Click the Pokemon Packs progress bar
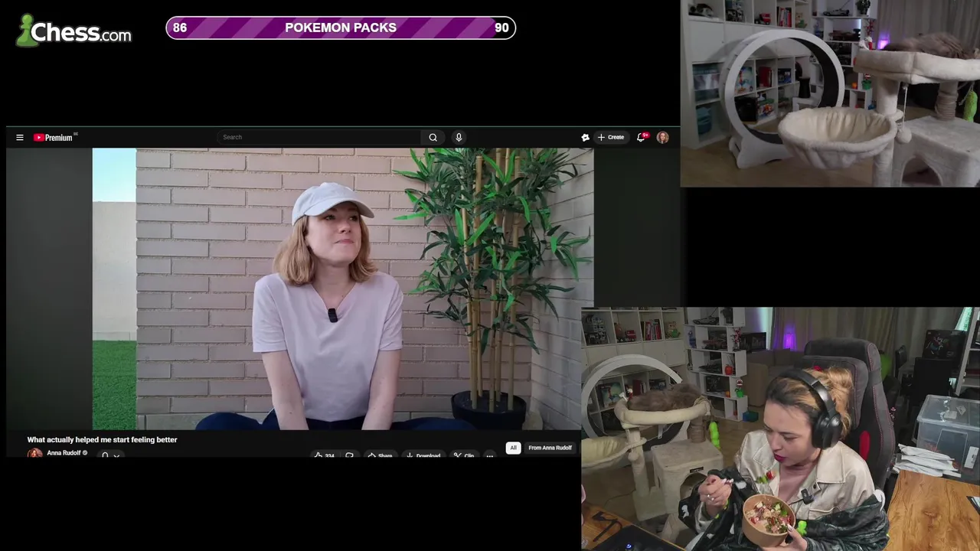Screen dimensions: 980x551 [x=341, y=28]
